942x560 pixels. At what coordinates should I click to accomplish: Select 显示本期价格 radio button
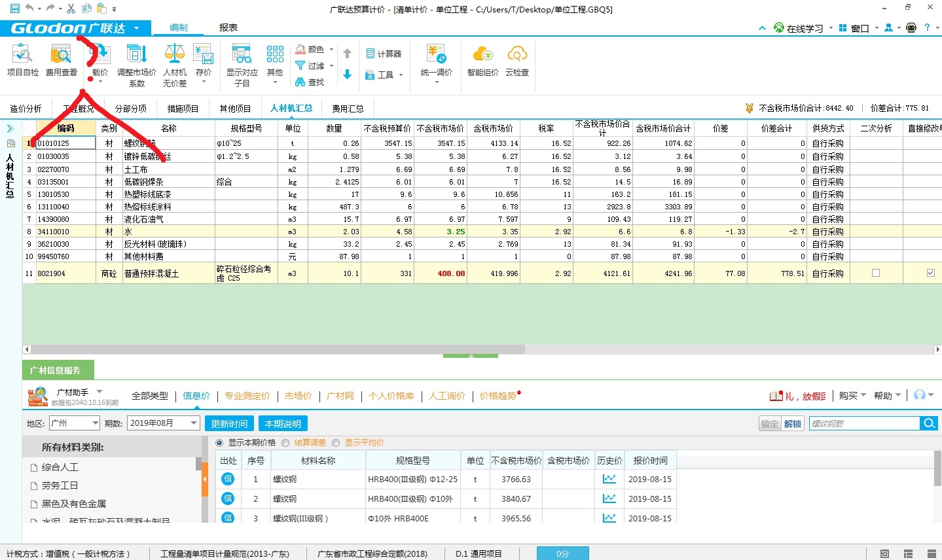click(219, 443)
